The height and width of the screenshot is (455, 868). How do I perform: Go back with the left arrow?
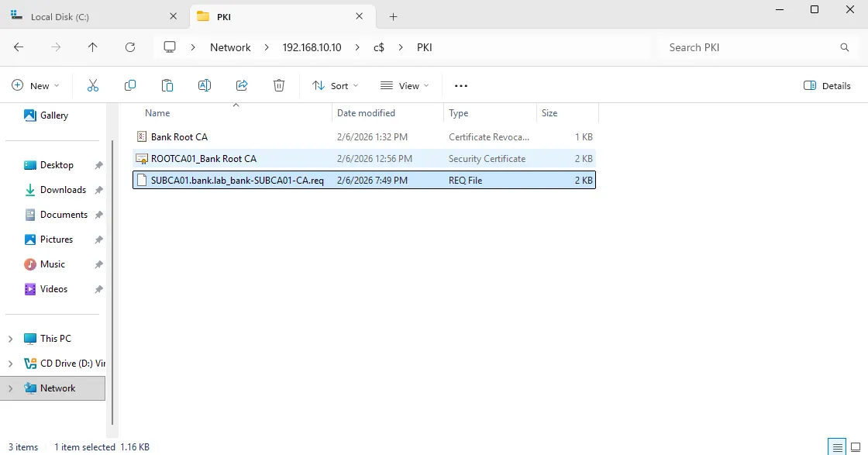pos(19,47)
